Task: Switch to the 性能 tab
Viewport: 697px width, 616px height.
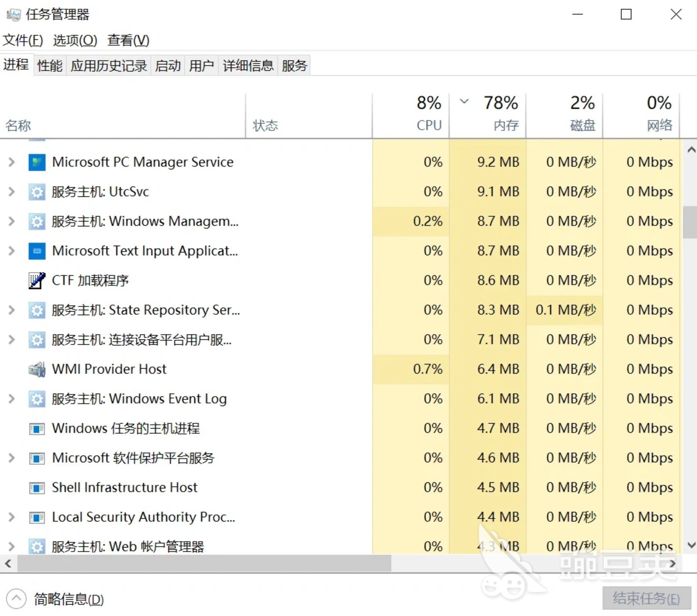Action: click(50, 65)
